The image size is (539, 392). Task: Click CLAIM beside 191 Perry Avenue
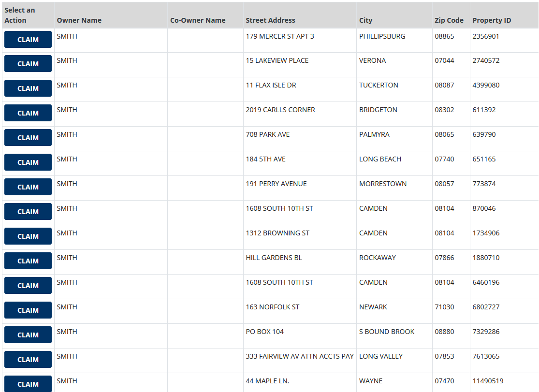pyautogui.click(x=28, y=187)
